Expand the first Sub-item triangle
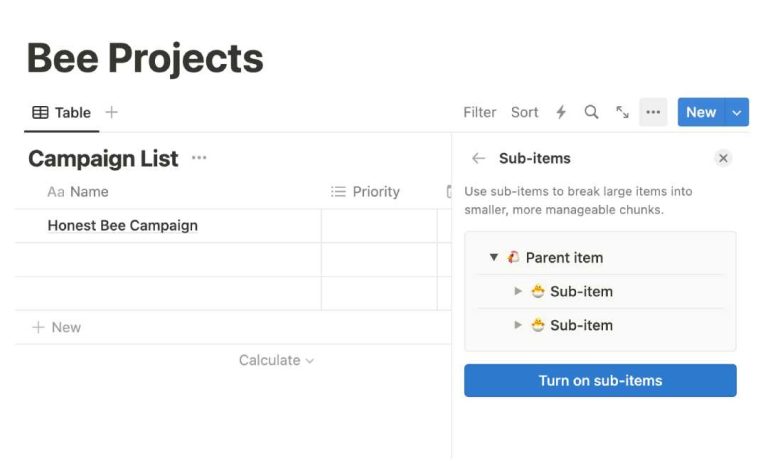This screenshot has height=461, width=768. (x=518, y=291)
